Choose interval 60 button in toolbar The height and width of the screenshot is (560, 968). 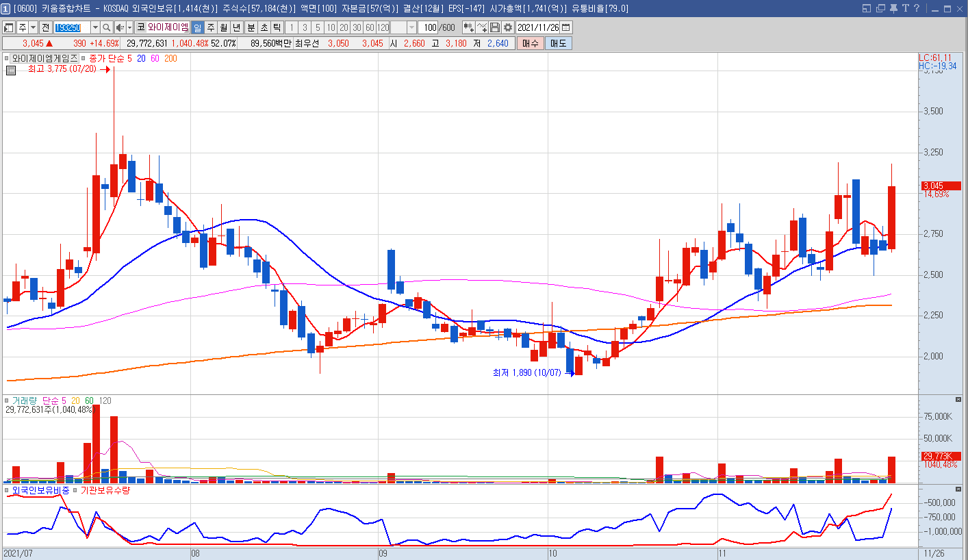pyautogui.click(x=370, y=27)
